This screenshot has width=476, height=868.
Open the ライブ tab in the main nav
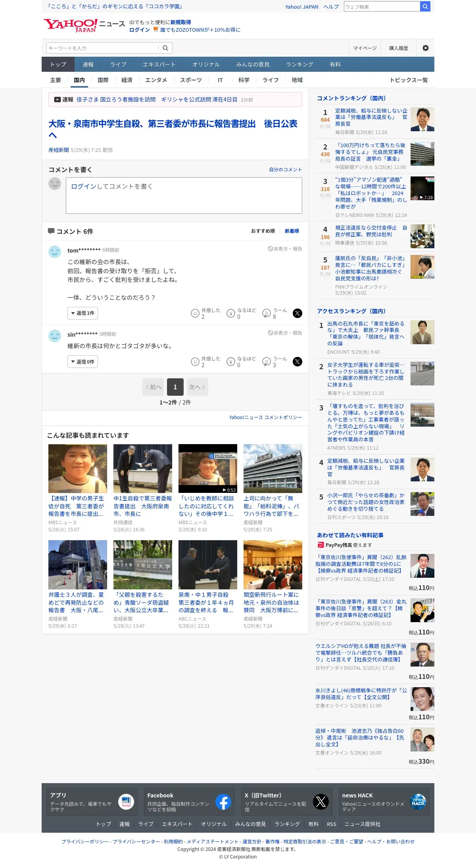(x=118, y=64)
